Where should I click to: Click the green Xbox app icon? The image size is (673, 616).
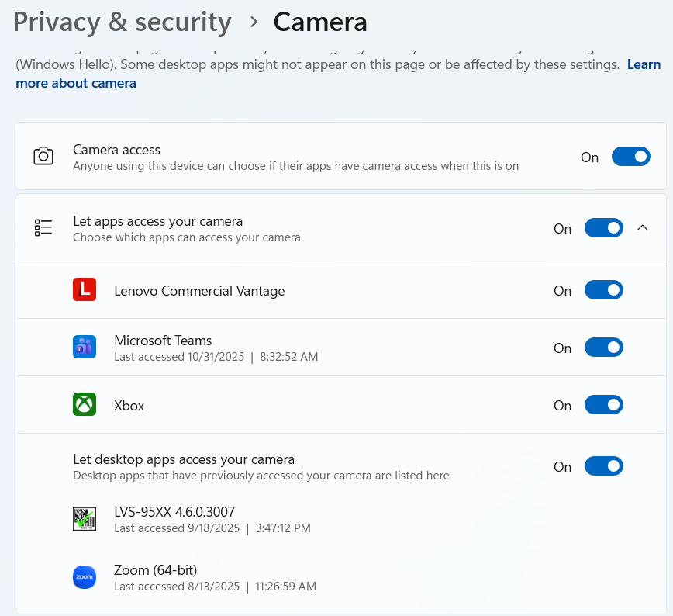85,405
